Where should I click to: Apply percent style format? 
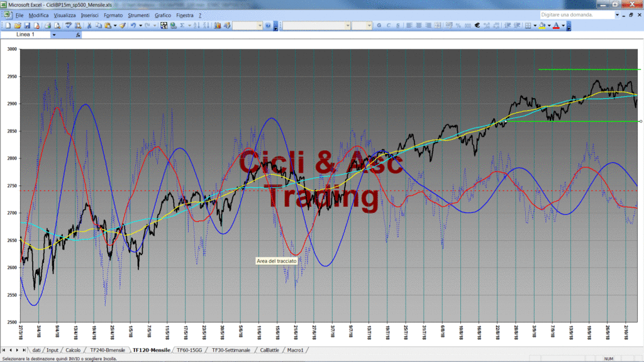point(458,25)
